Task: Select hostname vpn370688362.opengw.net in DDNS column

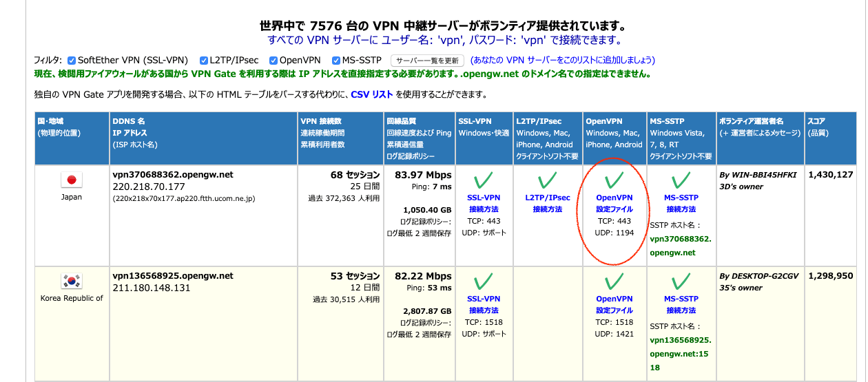Action: [x=173, y=175]
